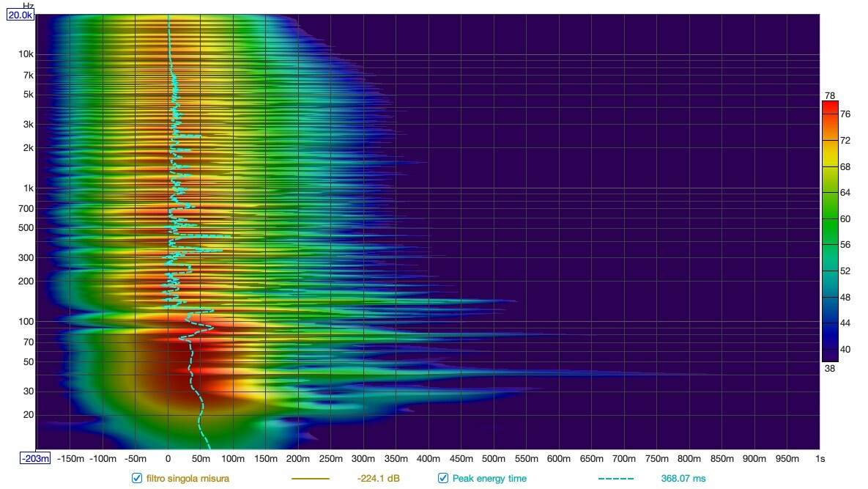Click the 300 label on frequency axis

[26, 258]
